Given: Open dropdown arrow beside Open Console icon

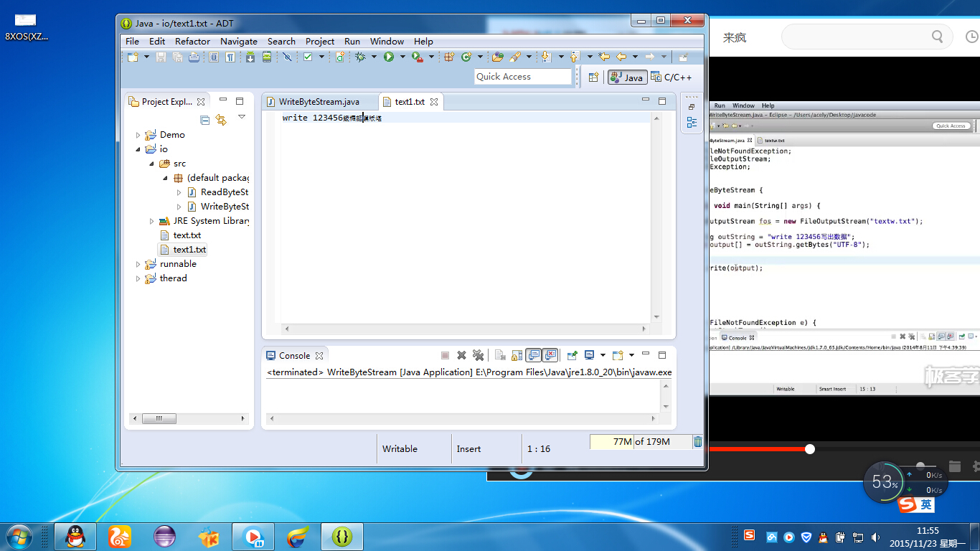Looking at the screenshot, I should 631,355.
